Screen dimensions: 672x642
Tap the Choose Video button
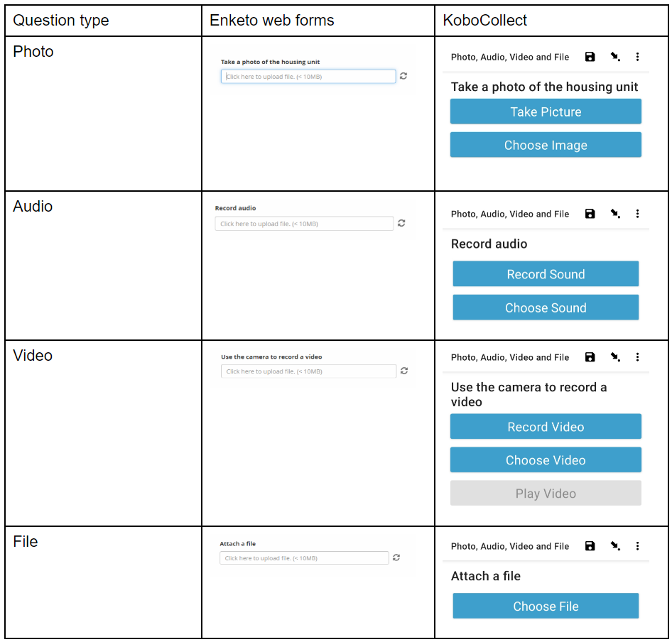[x=546, y=460]
